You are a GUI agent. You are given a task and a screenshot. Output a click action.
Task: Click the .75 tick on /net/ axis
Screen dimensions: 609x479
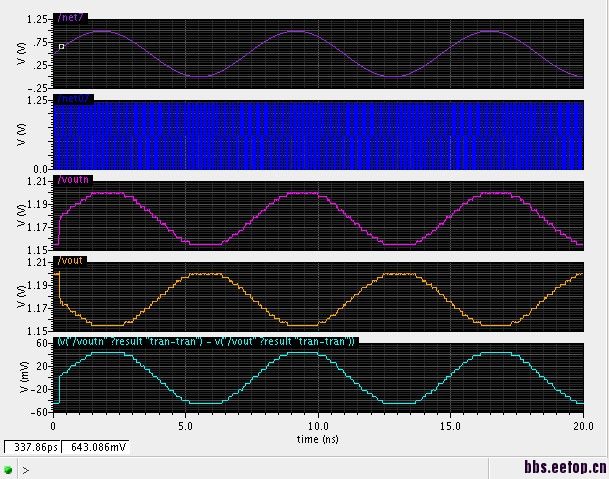tap(42, 42)
